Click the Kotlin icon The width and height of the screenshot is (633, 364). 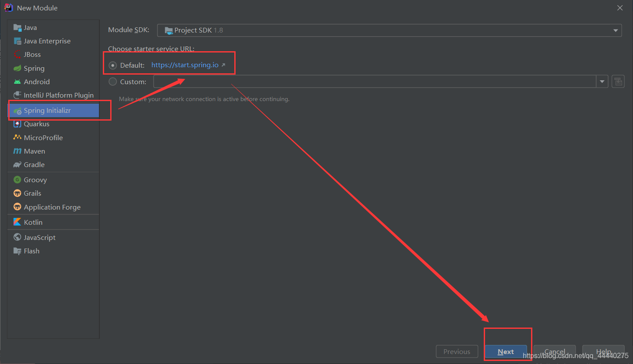[17, 222]
